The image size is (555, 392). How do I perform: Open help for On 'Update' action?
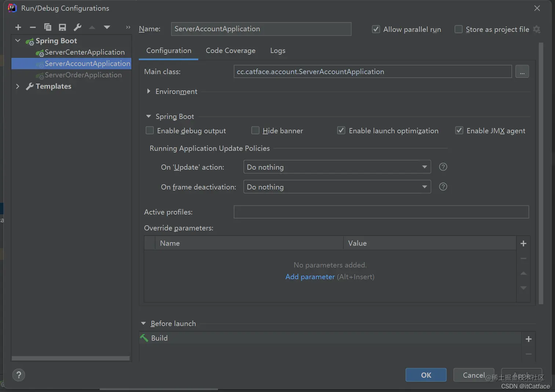[443, 167]
